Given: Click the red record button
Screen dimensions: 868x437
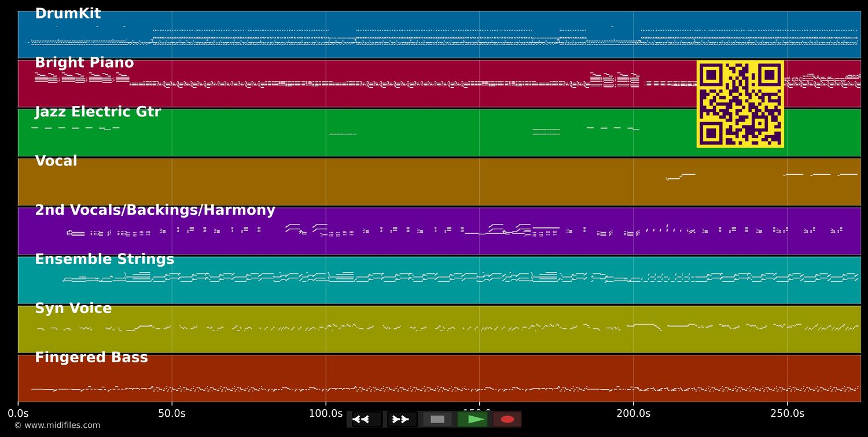Looking at the screenshot, I should click(x=507, y=419).
